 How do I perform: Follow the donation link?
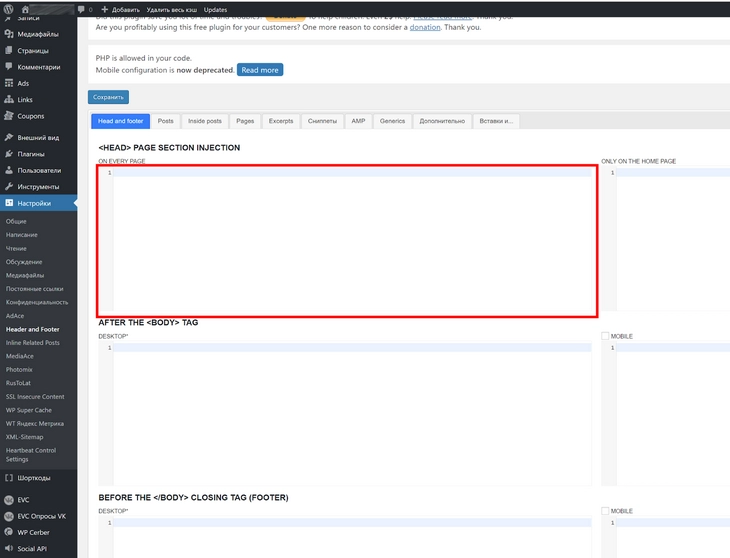[x=425, y=27]
